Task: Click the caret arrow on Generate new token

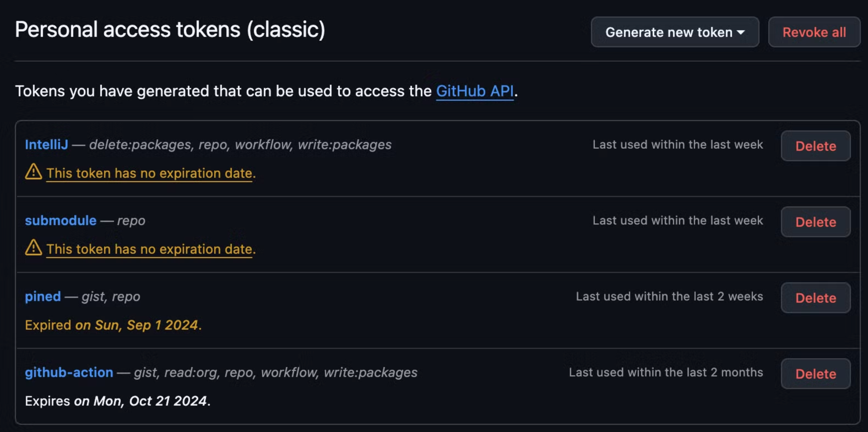Action: coord(740,33)
